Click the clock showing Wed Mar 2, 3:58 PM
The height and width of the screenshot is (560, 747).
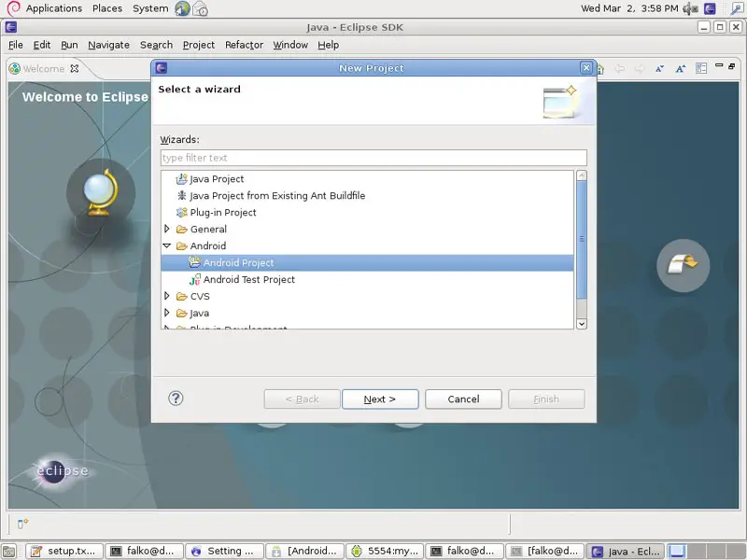(629, 8)
